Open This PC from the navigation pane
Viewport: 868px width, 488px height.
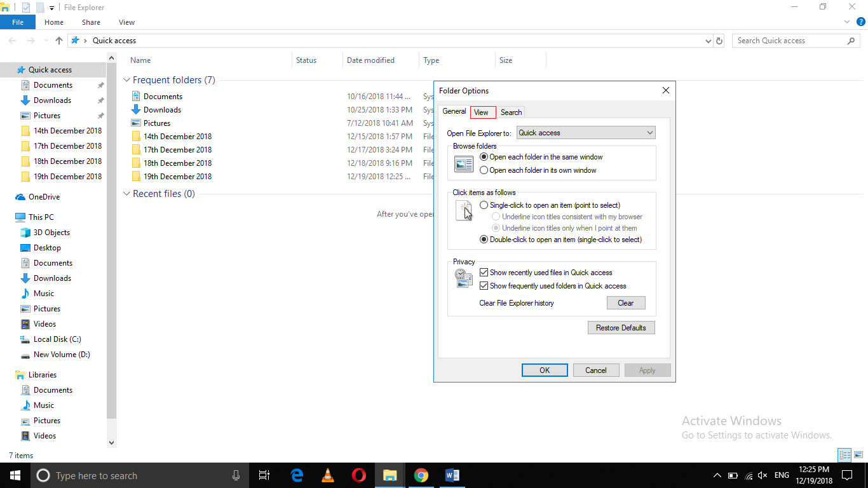40,217
